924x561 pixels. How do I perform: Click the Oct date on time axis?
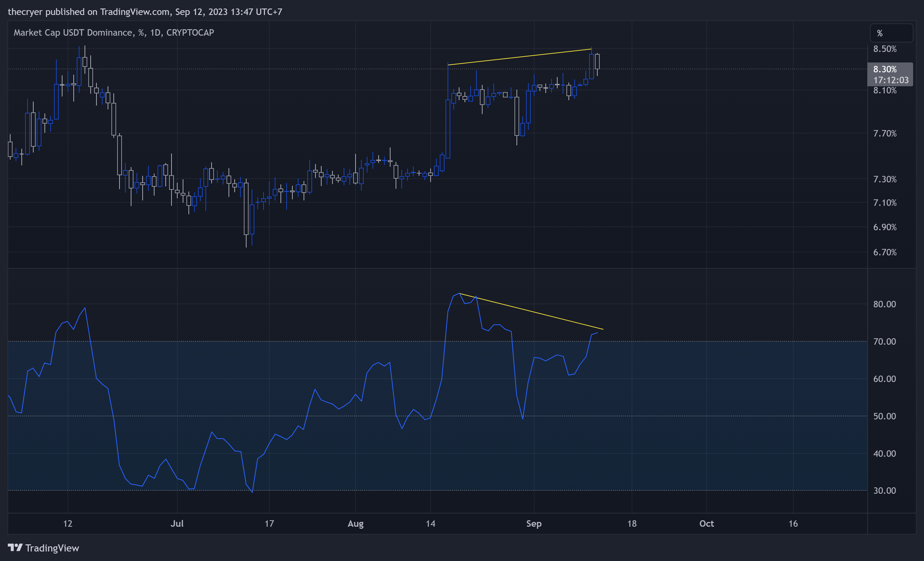(x=707, y=524)
